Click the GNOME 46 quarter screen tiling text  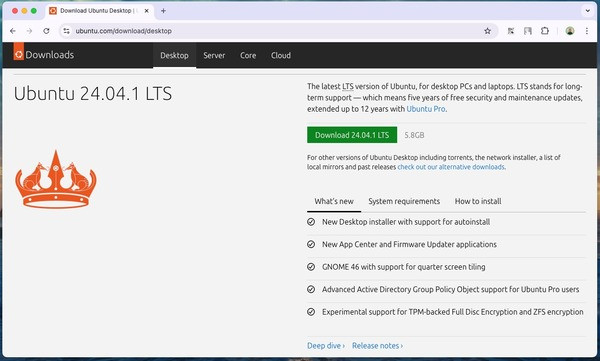coord(403,267)
